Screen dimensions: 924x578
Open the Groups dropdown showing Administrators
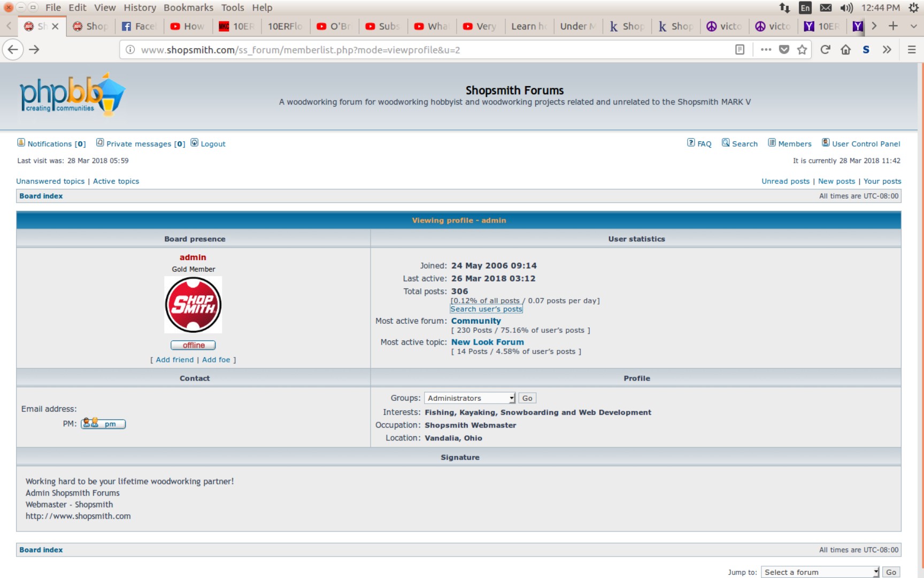coord(470,398)
